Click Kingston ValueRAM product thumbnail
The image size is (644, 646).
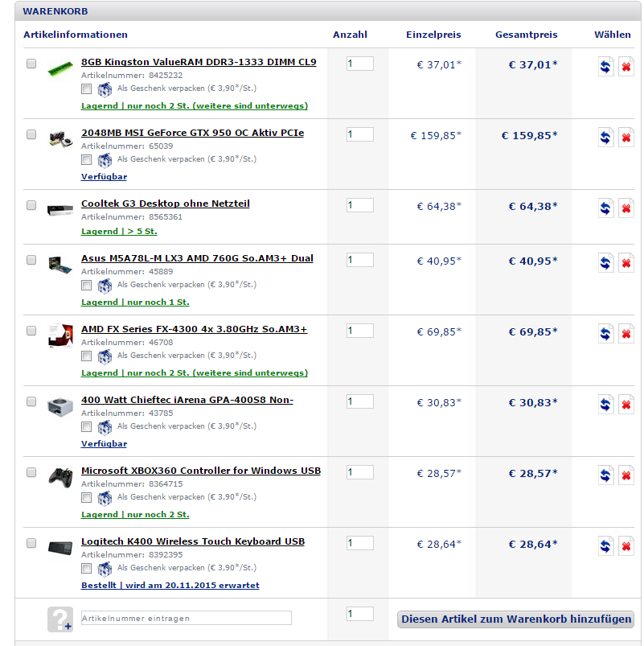60,68
